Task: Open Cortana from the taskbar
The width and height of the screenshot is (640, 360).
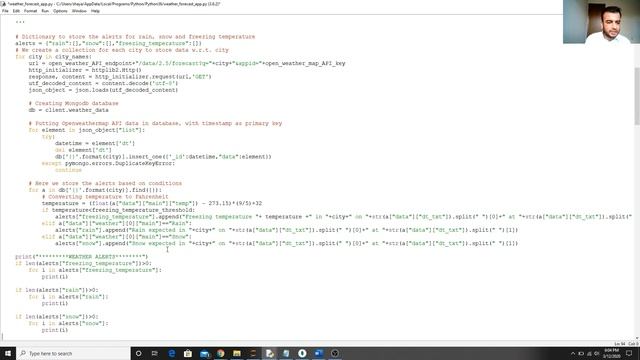Action: tap(138, 353)
